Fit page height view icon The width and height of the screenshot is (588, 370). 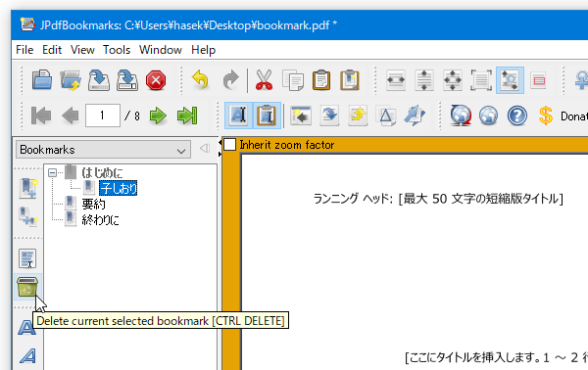[424, 79]
